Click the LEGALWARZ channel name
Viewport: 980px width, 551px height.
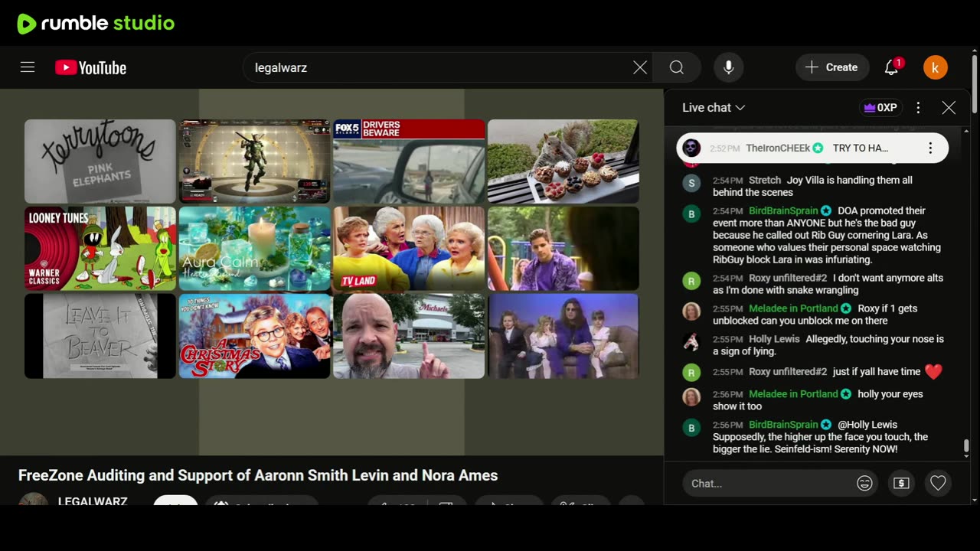(x=93, y=501)
